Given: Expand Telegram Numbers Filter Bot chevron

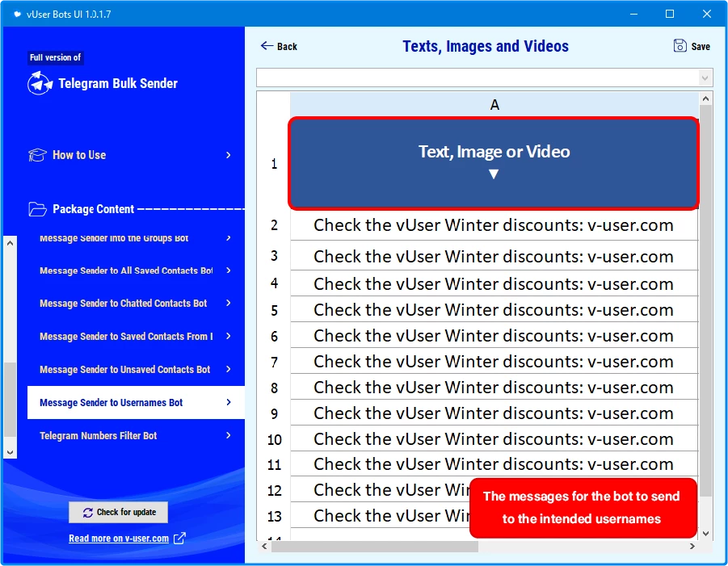Looking at the screenshot, I should pyautogui.click(x=229, y=435).
